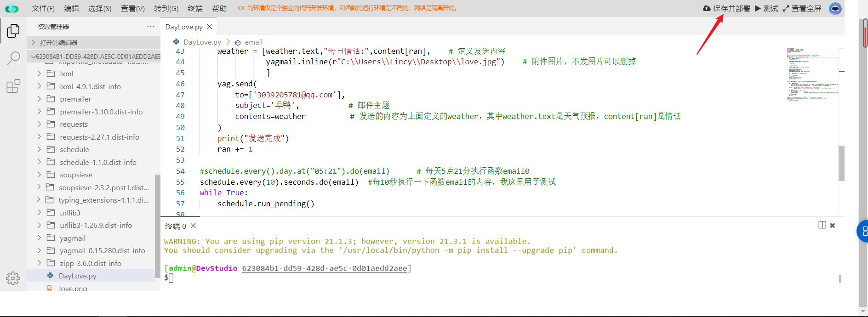
Task: Open the 查看(V) menu
Action: pos(133,8)
